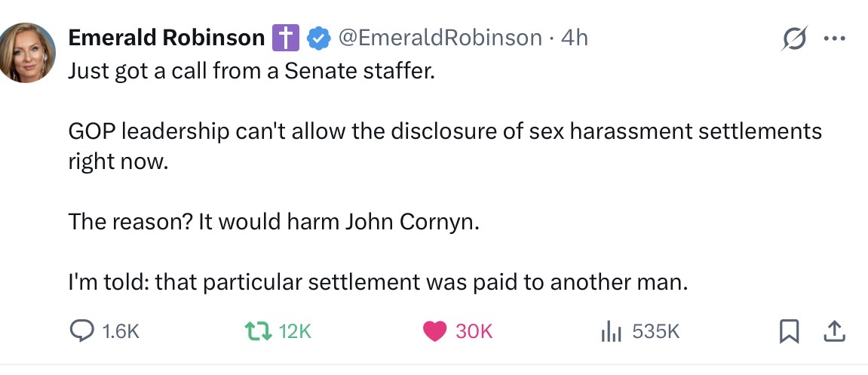Open Emerald Robinson's profile picture

27,52
